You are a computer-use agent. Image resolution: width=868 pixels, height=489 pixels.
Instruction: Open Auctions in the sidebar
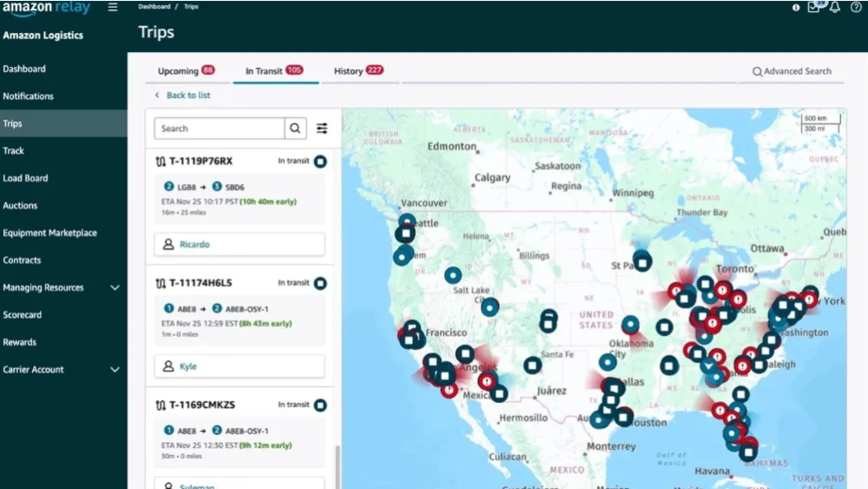point(20,206)
